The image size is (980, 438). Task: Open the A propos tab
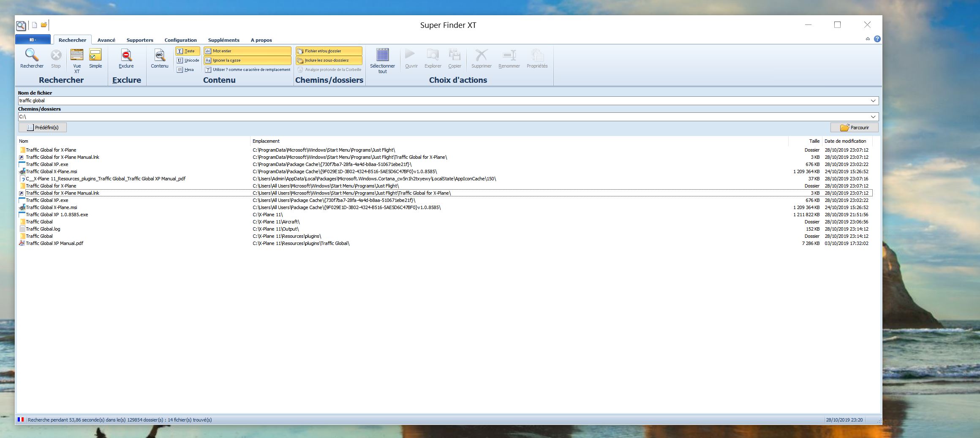(261, 40)
